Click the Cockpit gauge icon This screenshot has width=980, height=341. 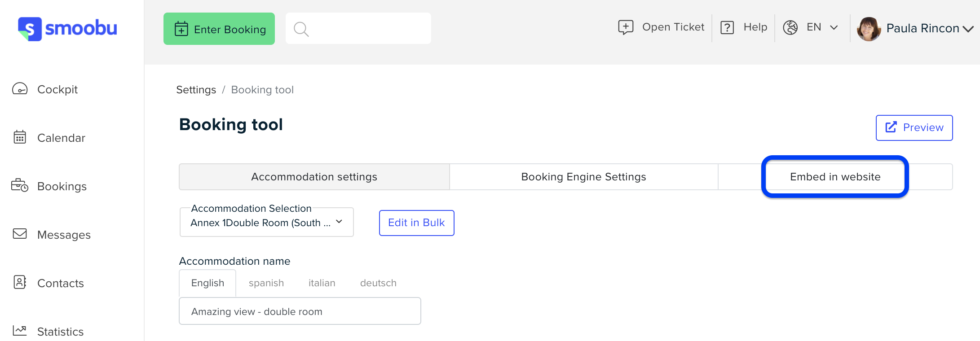20,89
